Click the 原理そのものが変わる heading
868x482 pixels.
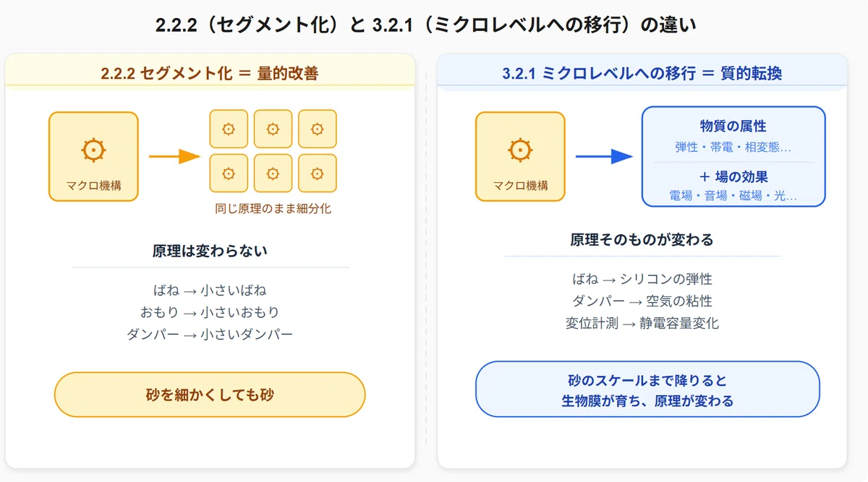coord(642,239)
